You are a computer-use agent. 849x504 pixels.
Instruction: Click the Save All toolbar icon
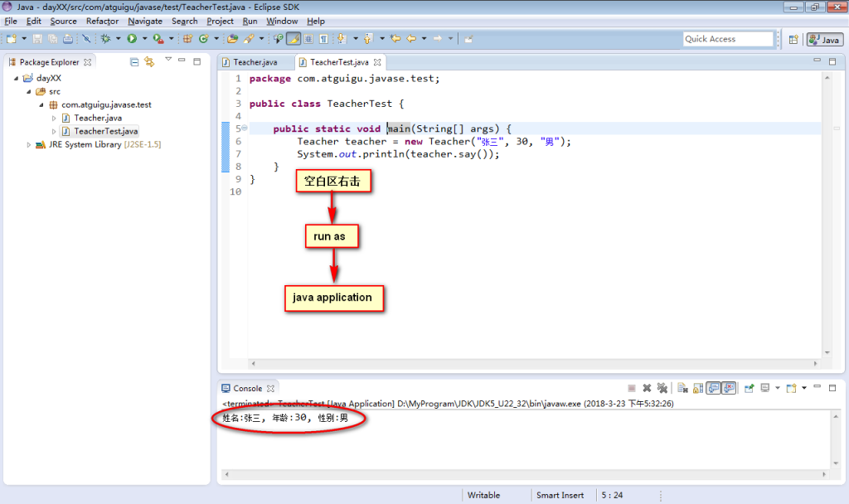52,39
